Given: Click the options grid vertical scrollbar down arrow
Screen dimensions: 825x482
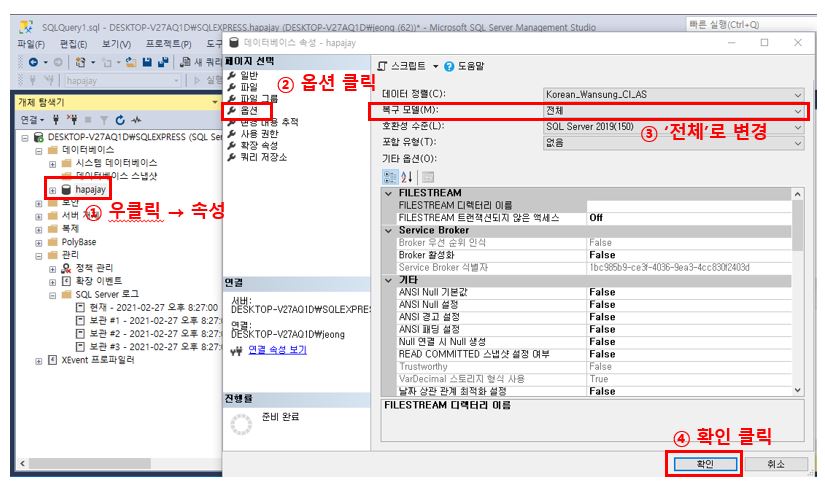Looking at the screenshot, I should point(798,390).
